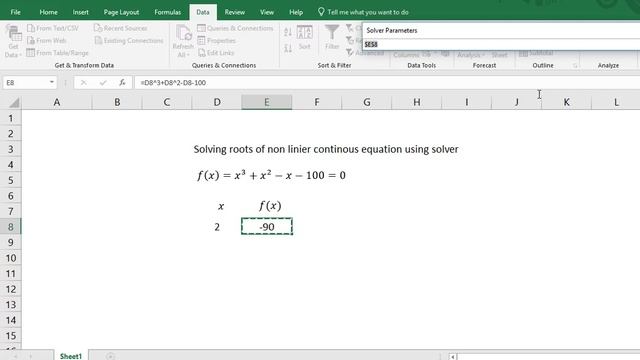Click the Tell me what you want to do box
This screenshot has width=640, height=360.
tap(363, 12)
